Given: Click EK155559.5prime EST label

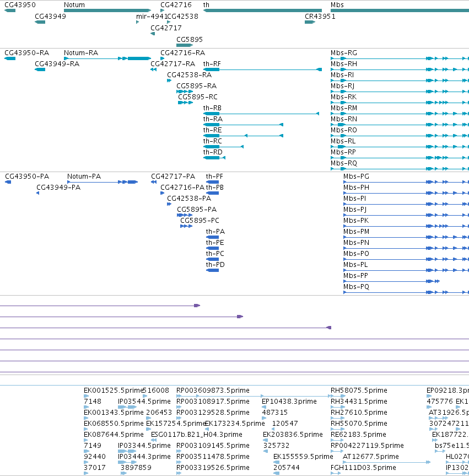Looking at the screenshot, I should [303, 457].
